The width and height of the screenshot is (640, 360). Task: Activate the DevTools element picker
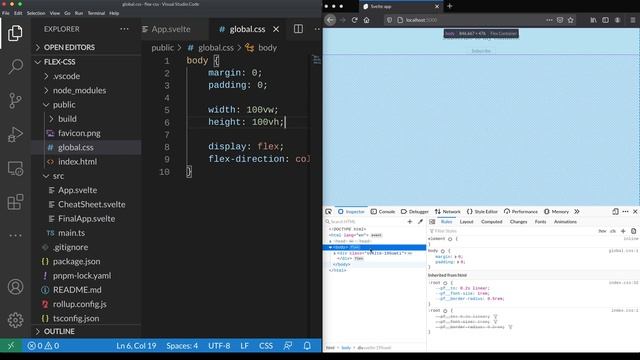[x=329, y=211]
